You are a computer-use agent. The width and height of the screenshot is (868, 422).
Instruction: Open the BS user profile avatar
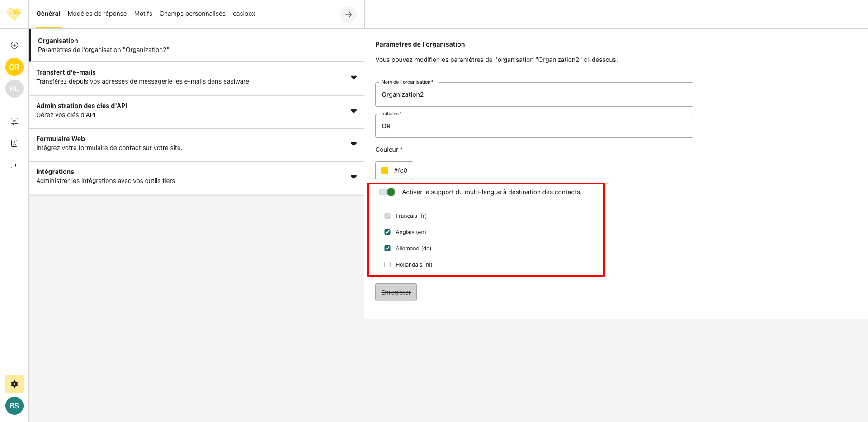pyautogui.click(x=14, y=406)
